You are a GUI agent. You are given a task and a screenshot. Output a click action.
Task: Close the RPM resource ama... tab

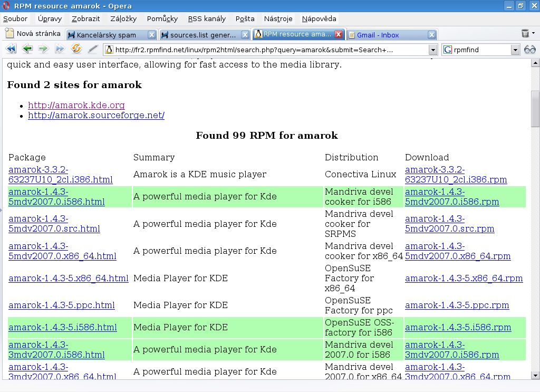pyautogui.click(x=339, y=34)
